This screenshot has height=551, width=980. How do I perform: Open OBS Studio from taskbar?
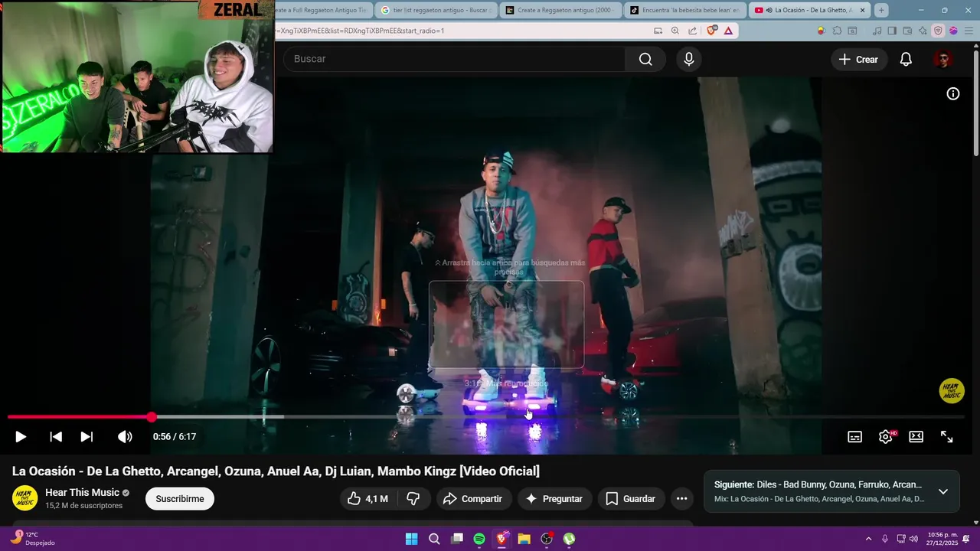tap(547, 539)
